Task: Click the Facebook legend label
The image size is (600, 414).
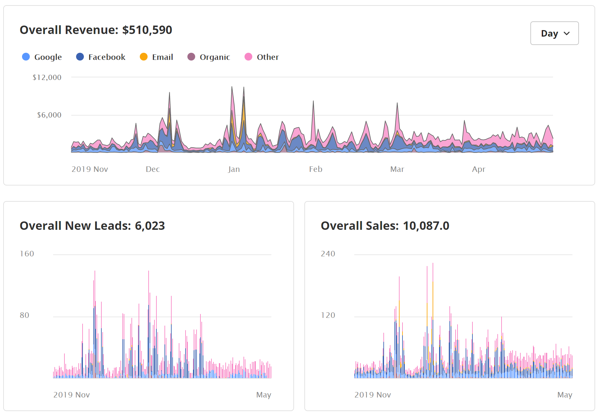Action: pyautogui.click(x=107, y=57)
